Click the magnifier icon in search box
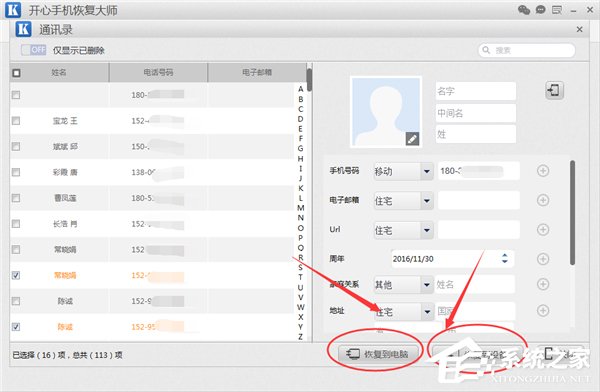The image size is (600, 392). 486,50
